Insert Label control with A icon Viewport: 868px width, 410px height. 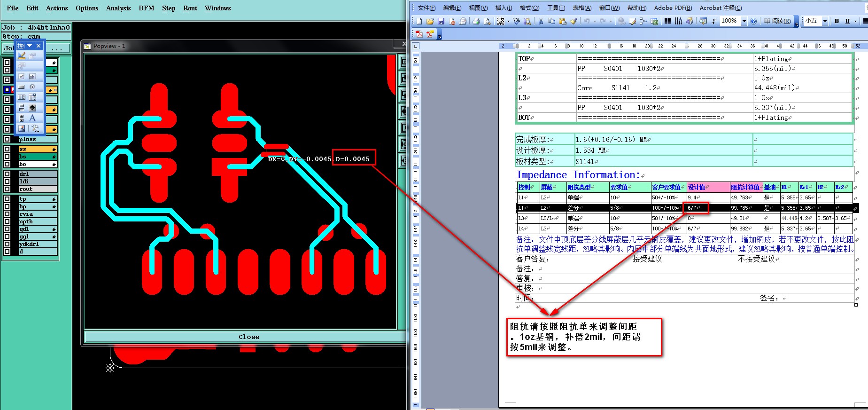click(32, 118)
